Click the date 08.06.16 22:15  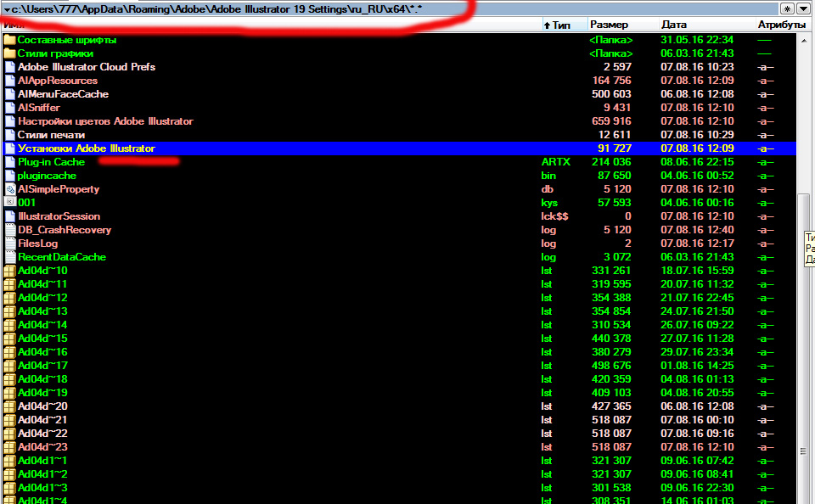(697, 162)
